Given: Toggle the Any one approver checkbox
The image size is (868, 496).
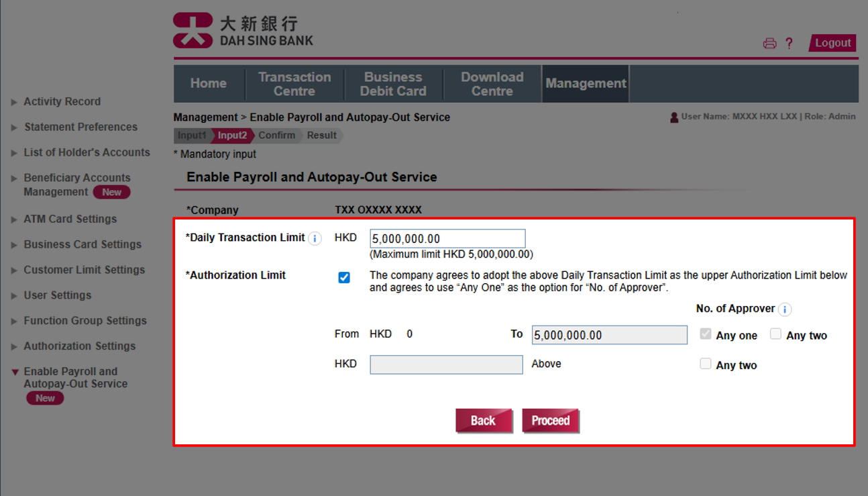Looking at the screenshot, I should (x=706, y=334).
